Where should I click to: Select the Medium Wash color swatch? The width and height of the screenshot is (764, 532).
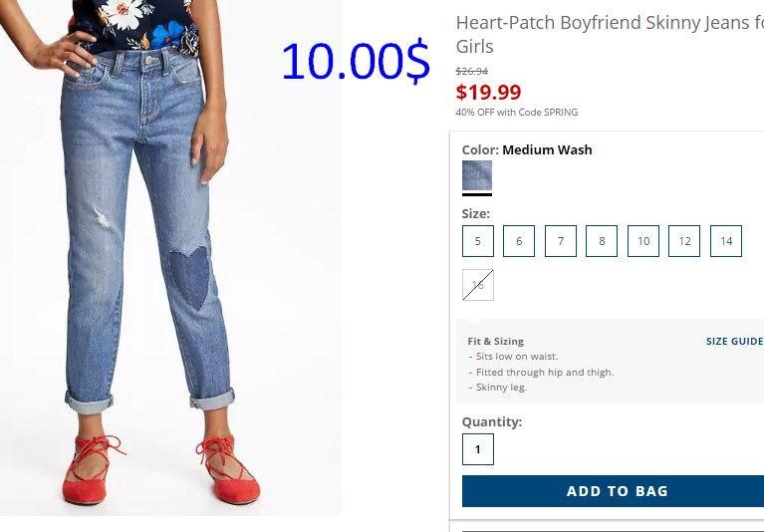pyautogui.click(x=477, y=175)
